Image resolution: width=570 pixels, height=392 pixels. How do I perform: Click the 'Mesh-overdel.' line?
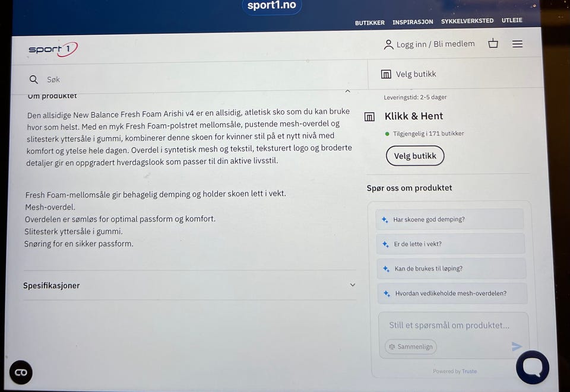coord(50,207)
